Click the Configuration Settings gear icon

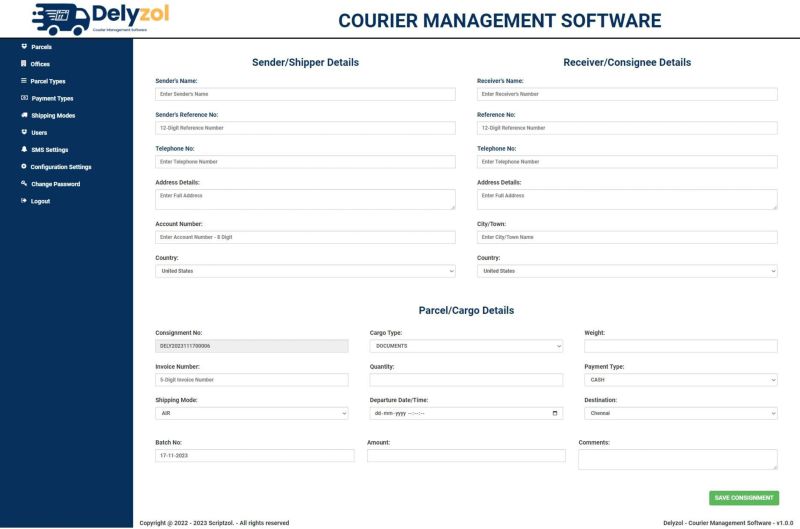23,166
